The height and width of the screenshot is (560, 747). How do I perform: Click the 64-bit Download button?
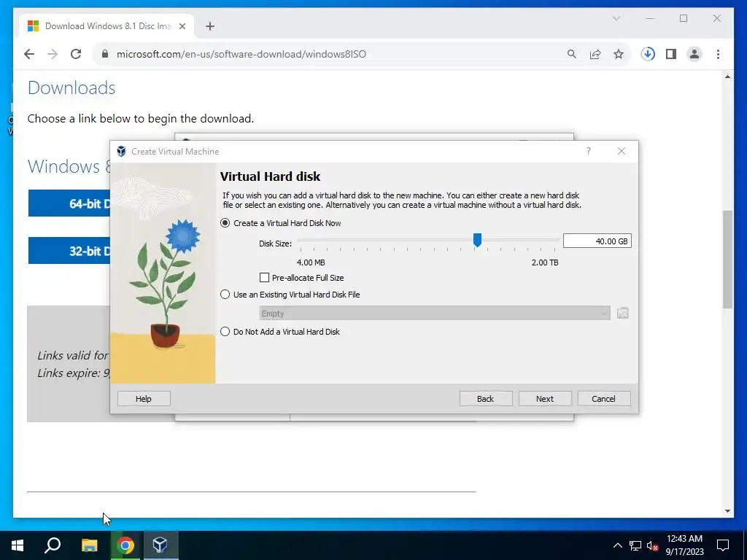(x=69, y=203)
